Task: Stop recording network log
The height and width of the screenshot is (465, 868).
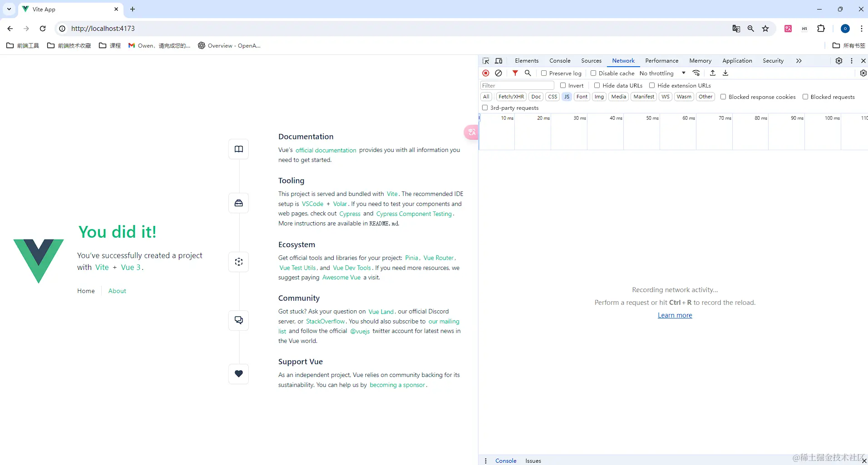Action: [x=486, y=73]
